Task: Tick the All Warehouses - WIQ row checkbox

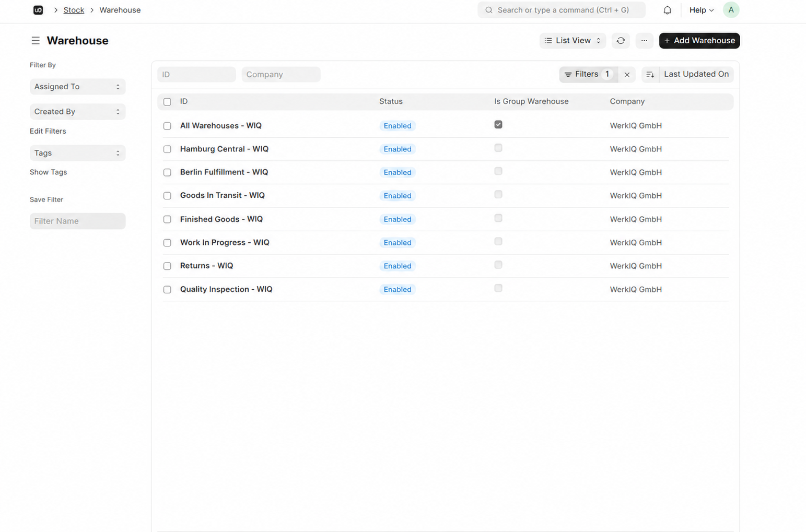Action: pos(167,126)
